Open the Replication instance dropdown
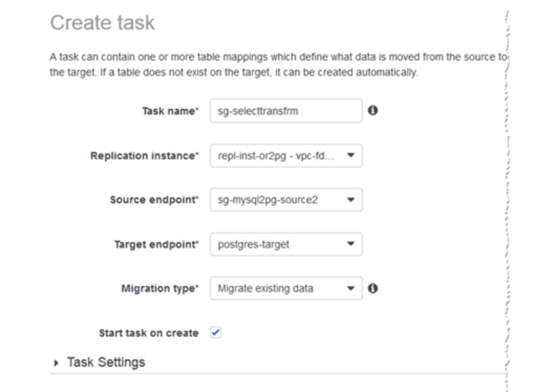 tap(285, 156)
